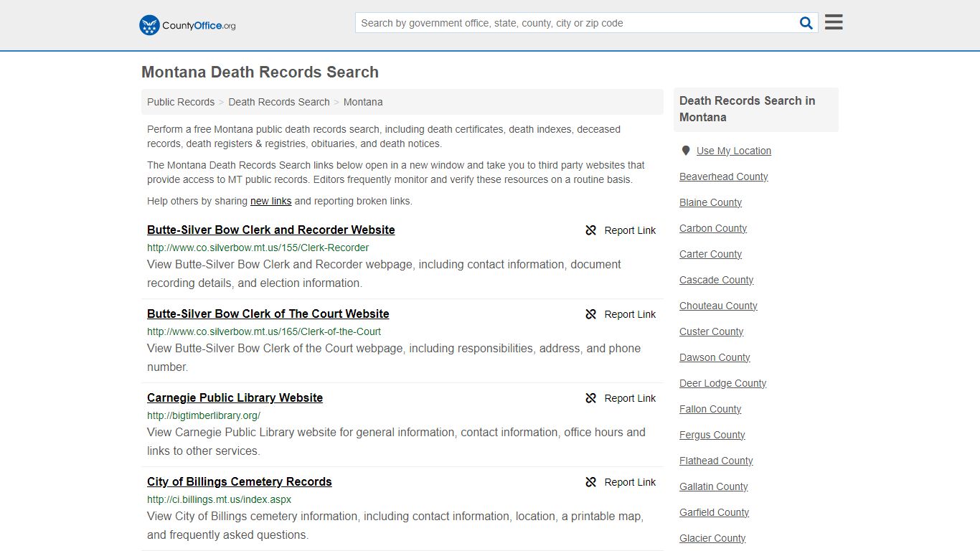Go to Death Records Search breadcrumb

coord(279,102)
